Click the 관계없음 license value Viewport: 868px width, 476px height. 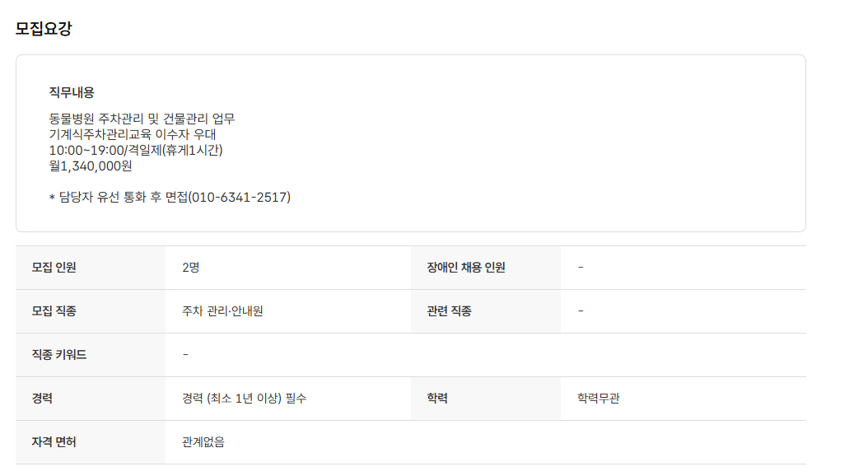(203, 442)
